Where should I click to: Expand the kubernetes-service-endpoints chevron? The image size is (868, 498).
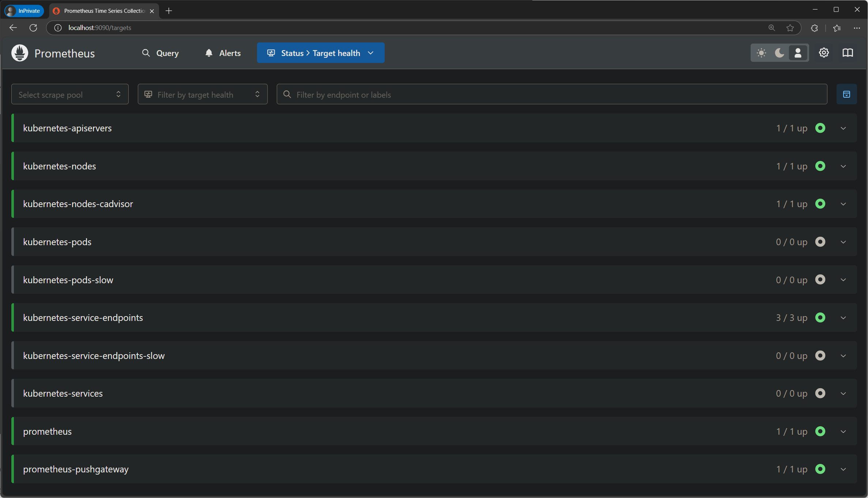pos(844,318)
